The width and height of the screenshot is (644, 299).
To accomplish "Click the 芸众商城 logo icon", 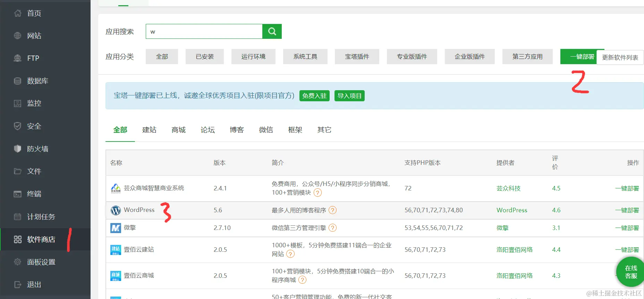I will pos(116,188).
